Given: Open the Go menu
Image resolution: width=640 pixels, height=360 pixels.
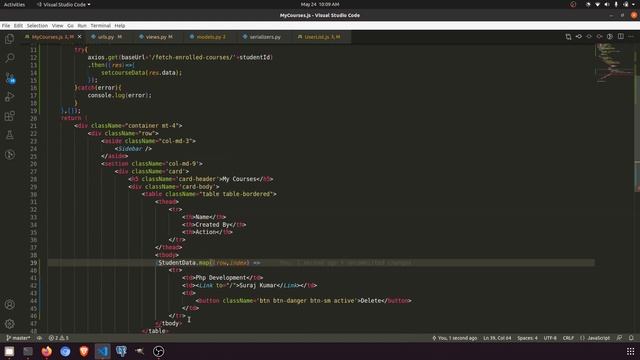Looking at the screenshot, I should pyautogui.click(x=71, y=25).
